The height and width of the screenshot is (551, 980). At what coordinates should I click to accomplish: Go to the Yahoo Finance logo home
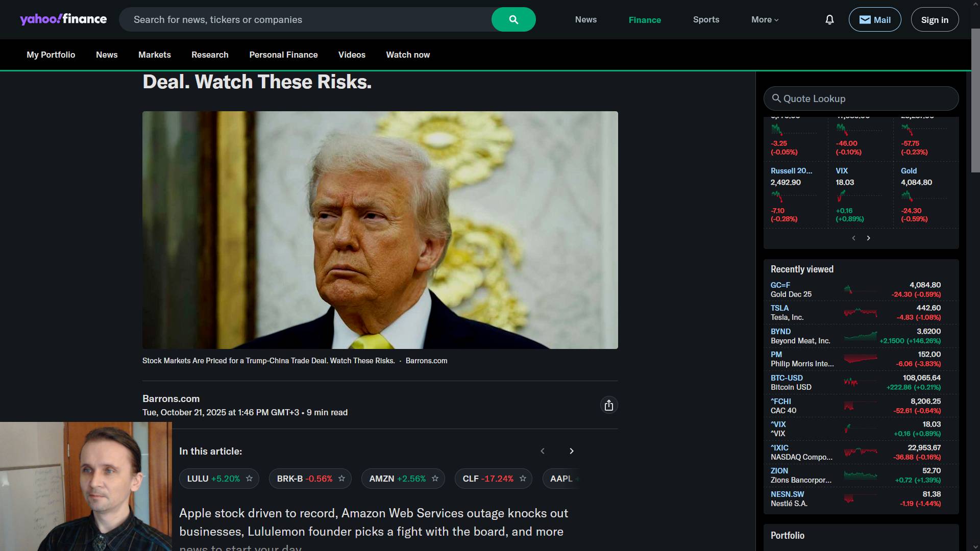point(63,19)
